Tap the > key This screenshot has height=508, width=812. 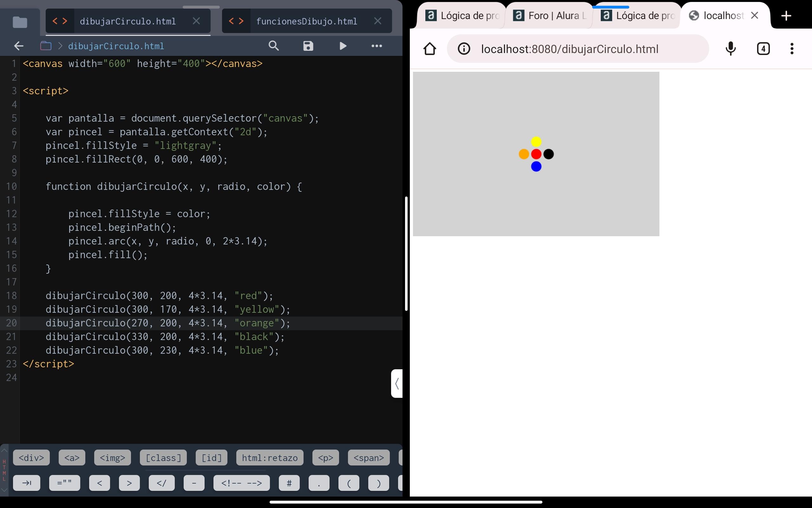[x=129, y=483]
